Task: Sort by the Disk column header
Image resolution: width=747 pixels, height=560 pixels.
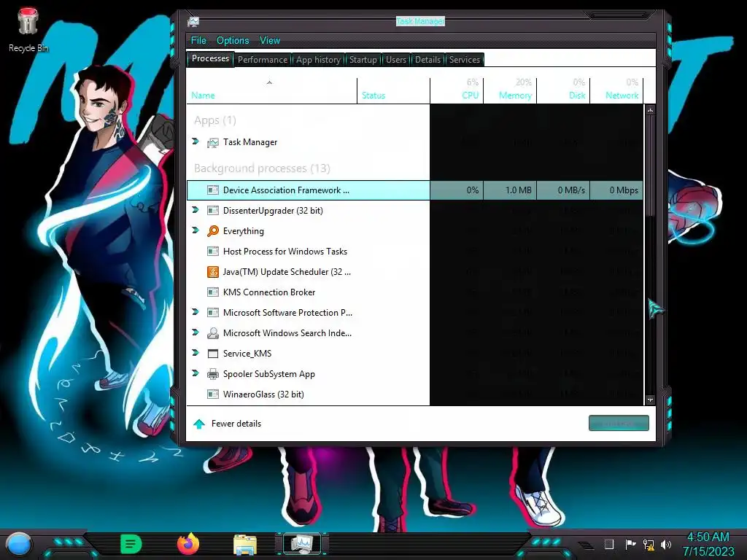Action: pyautogui.click(x=564, y=90)
